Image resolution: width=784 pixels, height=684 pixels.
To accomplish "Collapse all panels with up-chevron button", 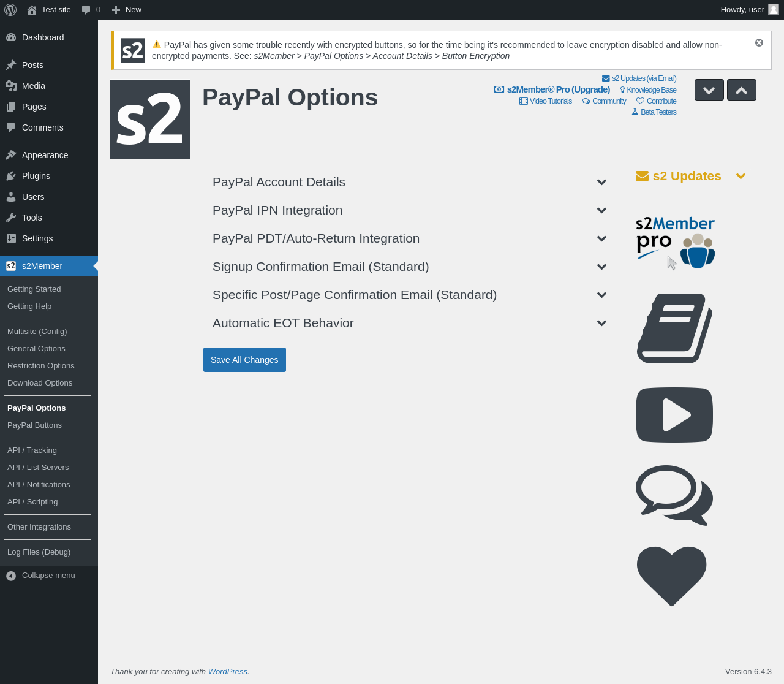I will (x=742, y=90).
